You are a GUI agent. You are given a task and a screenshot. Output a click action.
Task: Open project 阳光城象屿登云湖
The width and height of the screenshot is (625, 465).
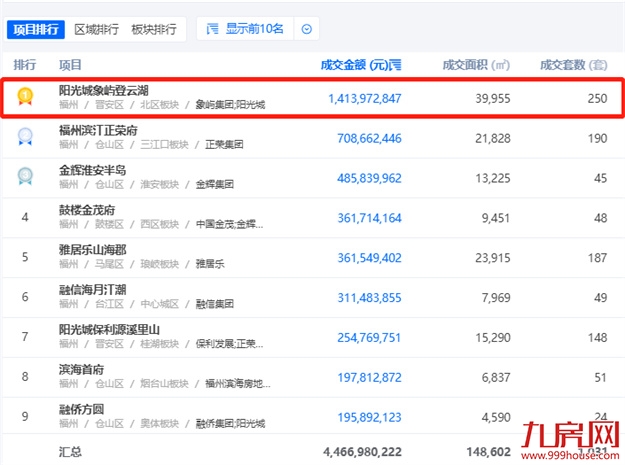[x=104, y=90]
